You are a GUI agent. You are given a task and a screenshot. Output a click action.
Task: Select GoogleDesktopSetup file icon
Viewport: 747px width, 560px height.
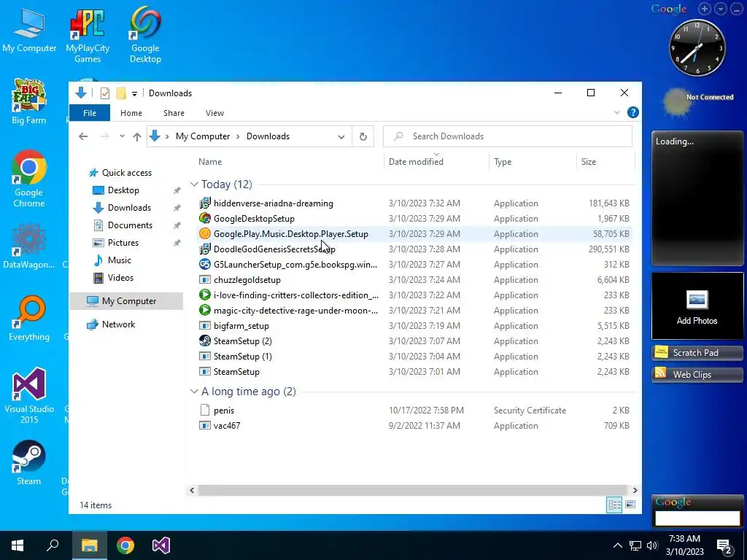click(x=205, y=219)
